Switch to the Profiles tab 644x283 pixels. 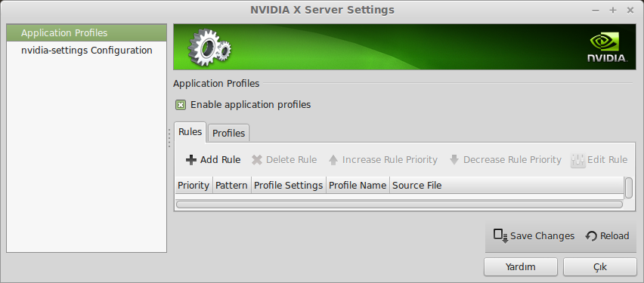pyautogui.click(x=228, y=134)
